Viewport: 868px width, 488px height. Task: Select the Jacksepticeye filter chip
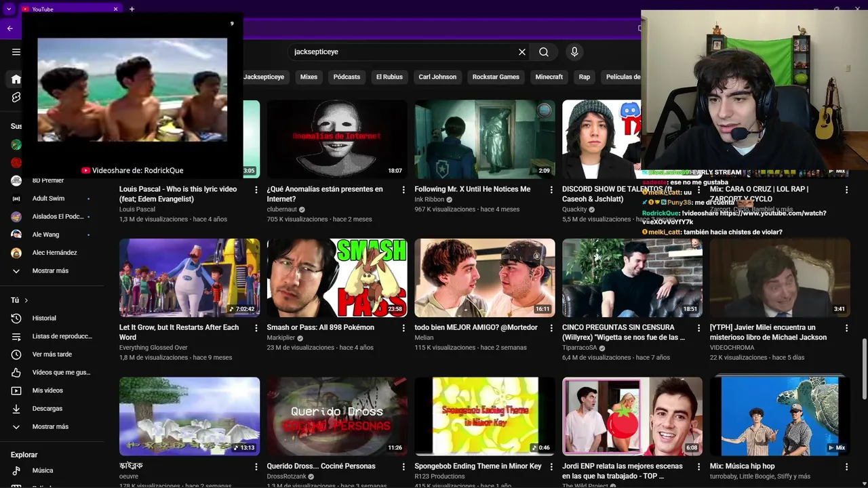[264, 77]
